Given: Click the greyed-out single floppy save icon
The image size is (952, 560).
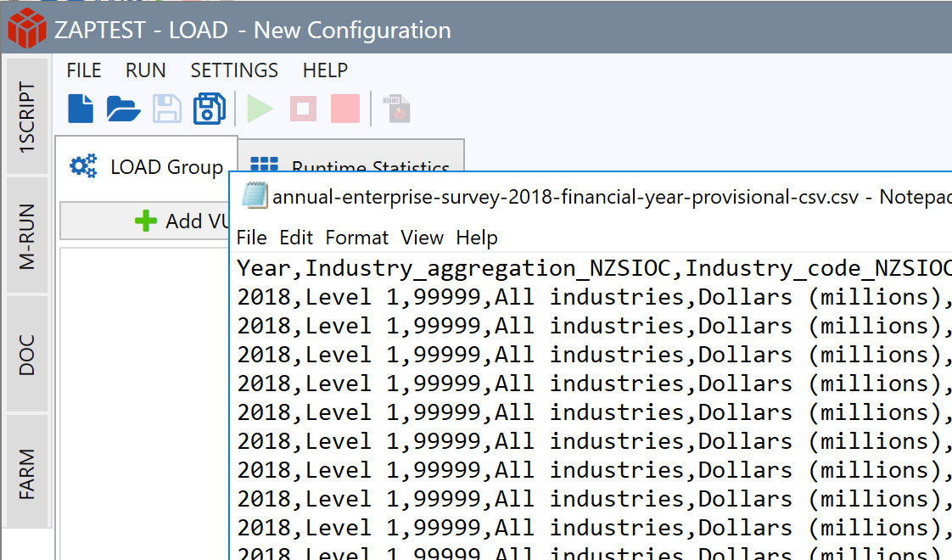Looking at the screenshot, I should [x=166, y=109].
